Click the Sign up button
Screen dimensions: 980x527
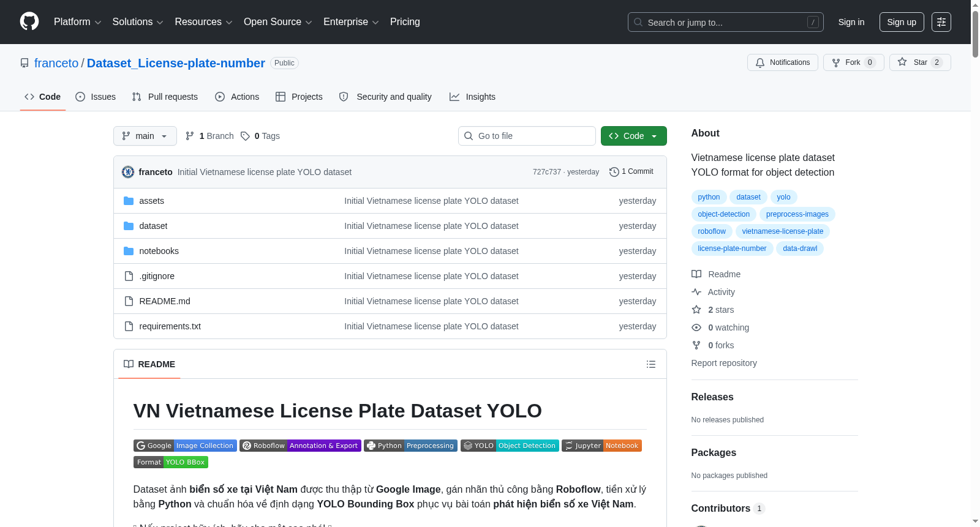coord(902,22)
